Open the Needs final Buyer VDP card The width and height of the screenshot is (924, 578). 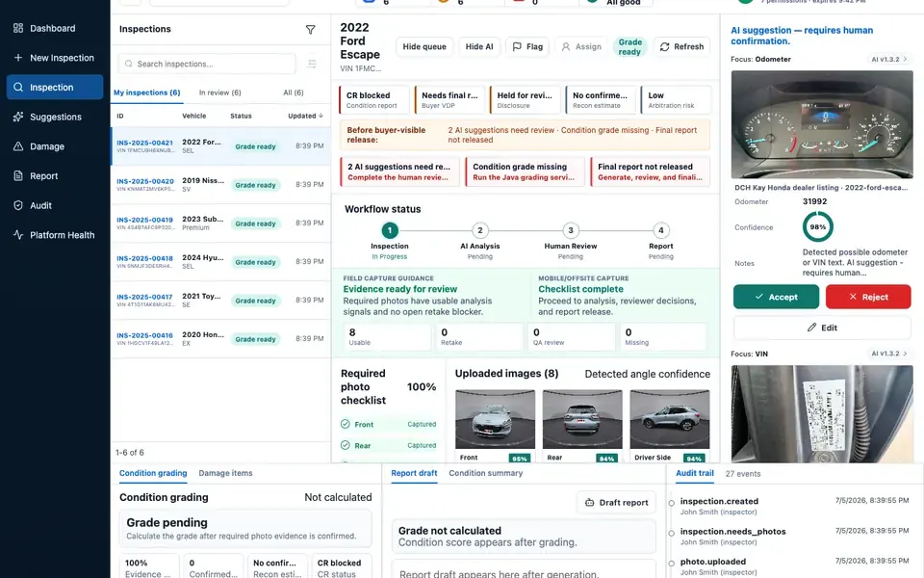tap(449, 99)
